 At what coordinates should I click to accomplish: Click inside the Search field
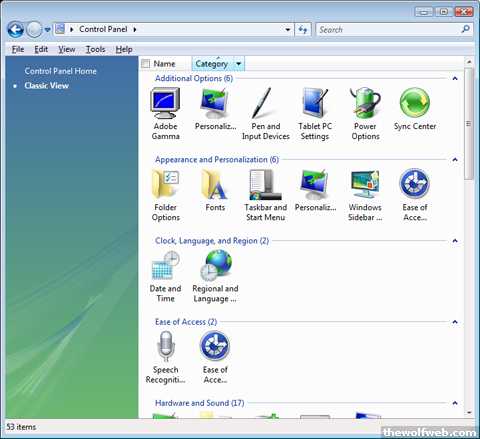[388, 30]
